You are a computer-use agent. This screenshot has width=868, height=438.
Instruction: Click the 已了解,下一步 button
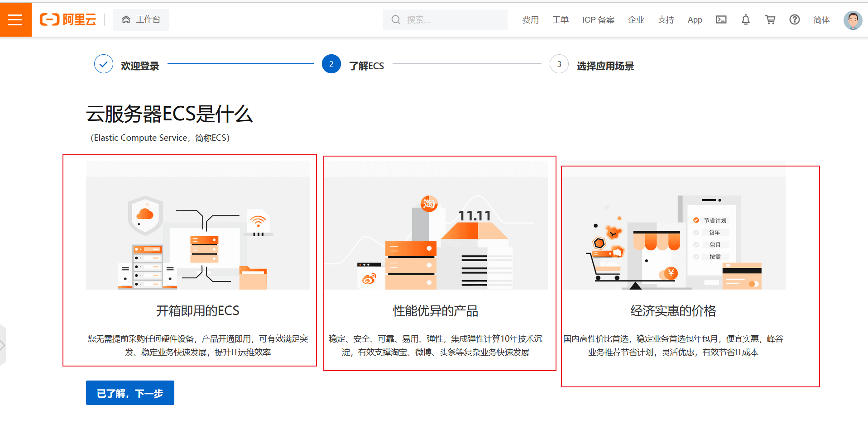point(130,393)
